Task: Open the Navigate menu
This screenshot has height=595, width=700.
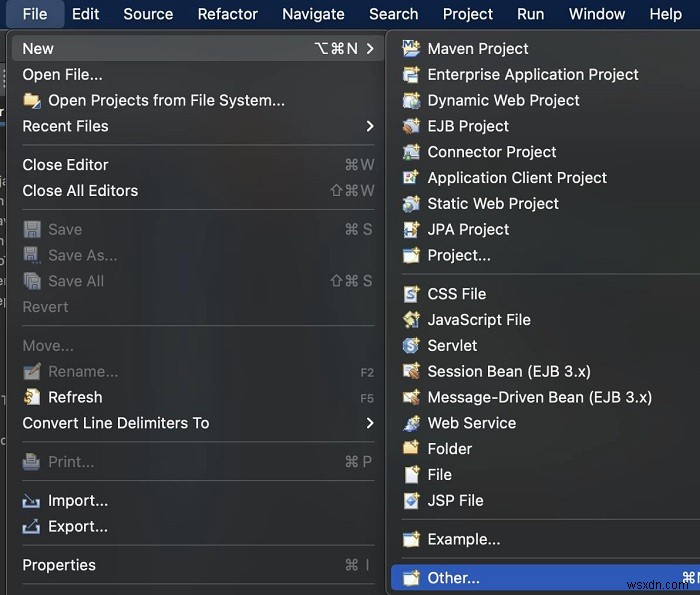Action: pyautogui.click(x=313, y=14)
